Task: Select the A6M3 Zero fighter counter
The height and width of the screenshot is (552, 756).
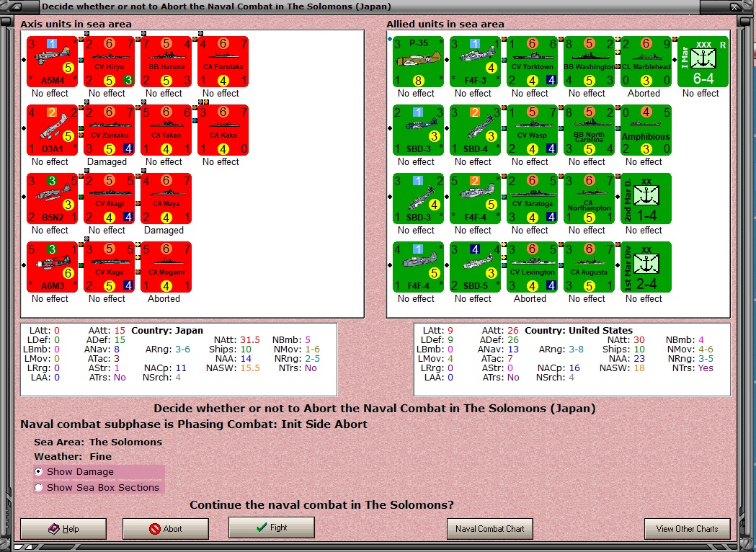Action: (52, 267)
